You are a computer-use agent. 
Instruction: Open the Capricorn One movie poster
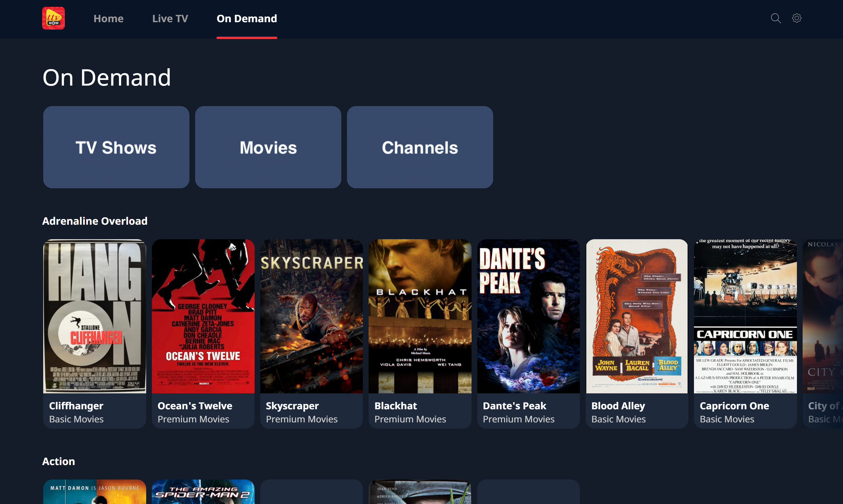745,316
